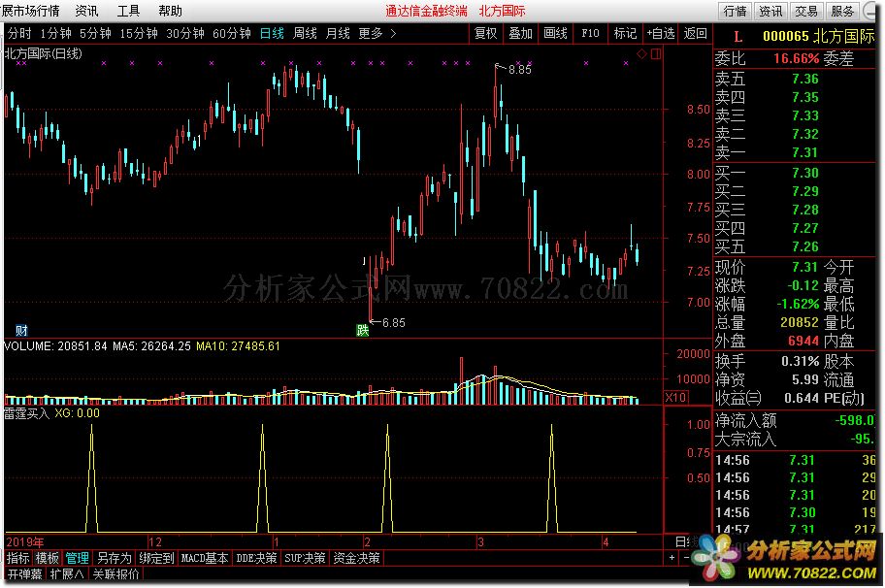
Task: Click the 买五 price 7.26
Action: click(804, 246)
